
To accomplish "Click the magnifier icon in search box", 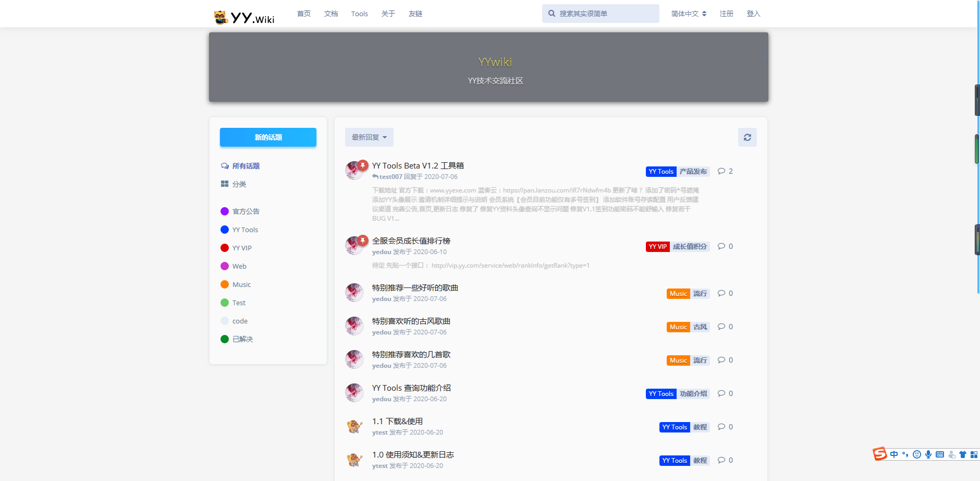I will tap(552, 14).
